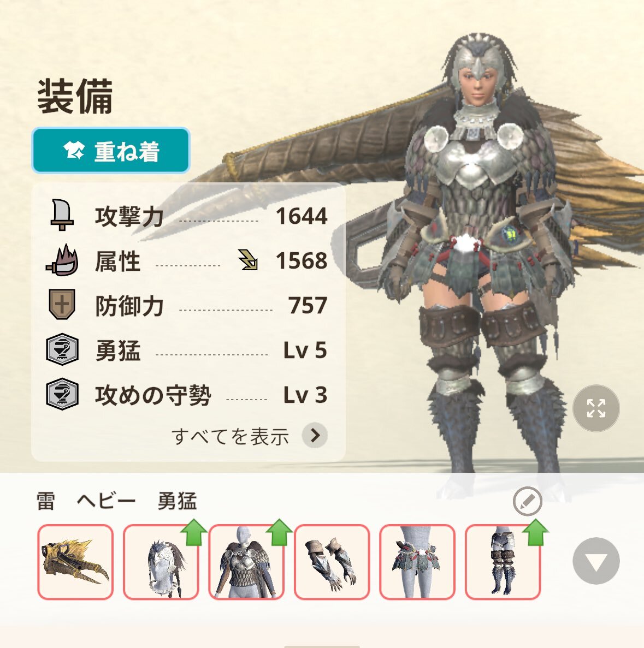Tap the 攻撃力 attack sword icon
This screenshot has width=644, height=648.
[62, 215]
